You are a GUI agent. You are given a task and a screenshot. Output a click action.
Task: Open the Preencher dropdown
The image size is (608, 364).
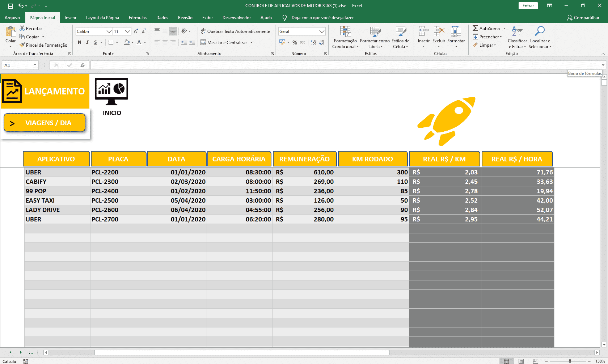487,37
